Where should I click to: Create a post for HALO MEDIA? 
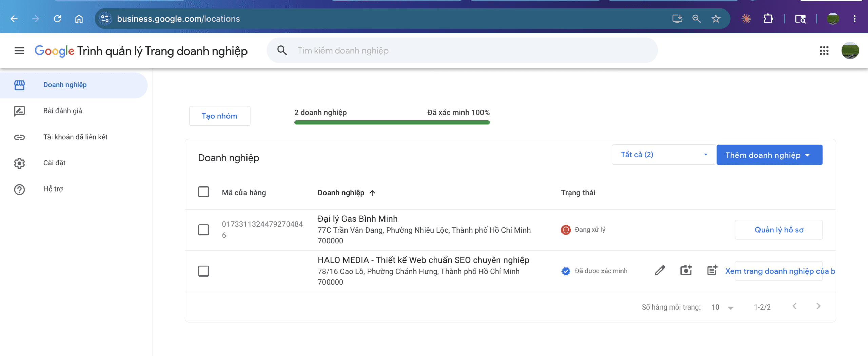(712, 271)
